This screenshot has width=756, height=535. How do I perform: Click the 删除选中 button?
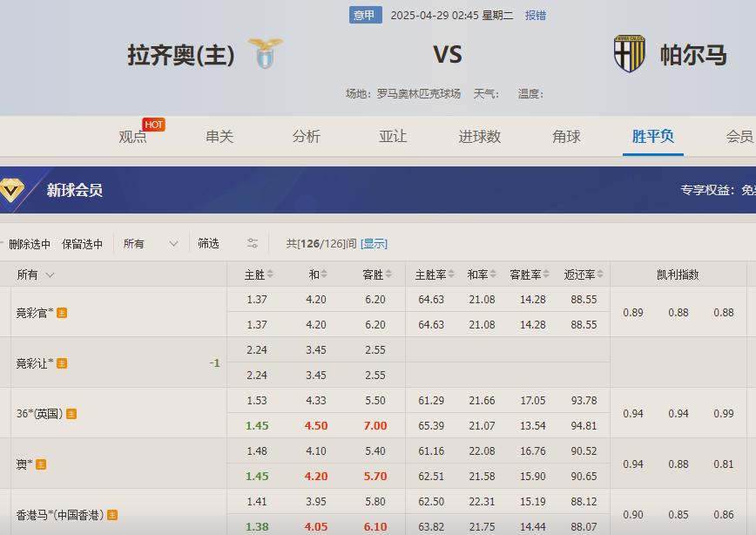[x=30, y=244]
